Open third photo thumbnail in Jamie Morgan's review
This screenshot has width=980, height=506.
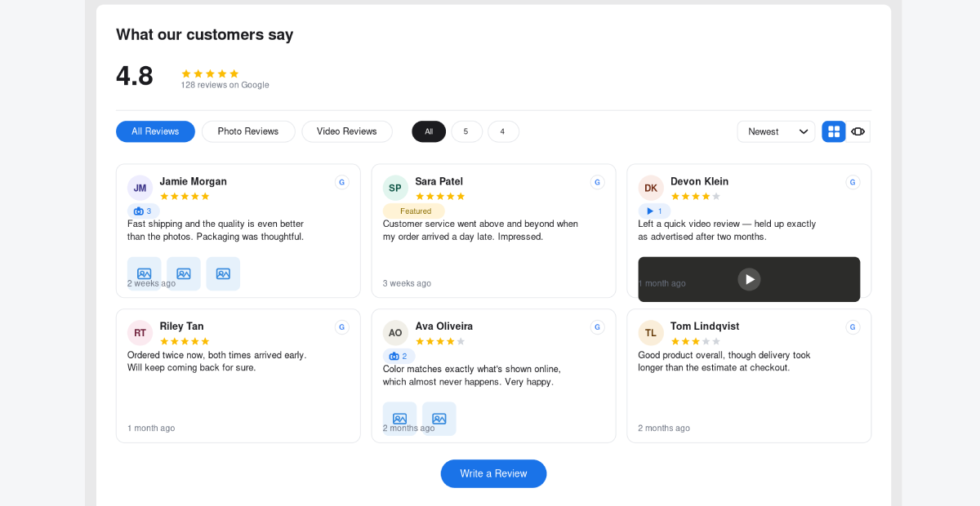click(223, 274)
